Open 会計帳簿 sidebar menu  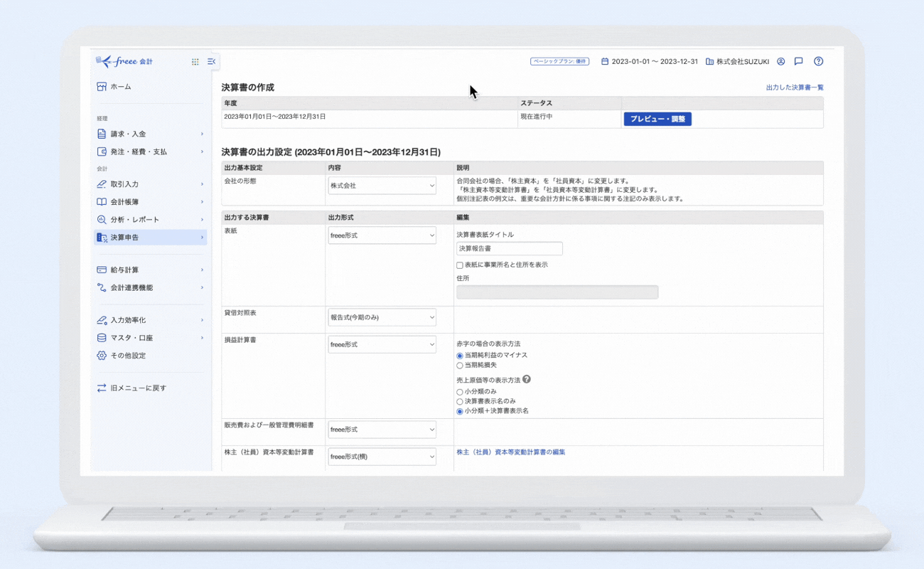pos(150,202)
